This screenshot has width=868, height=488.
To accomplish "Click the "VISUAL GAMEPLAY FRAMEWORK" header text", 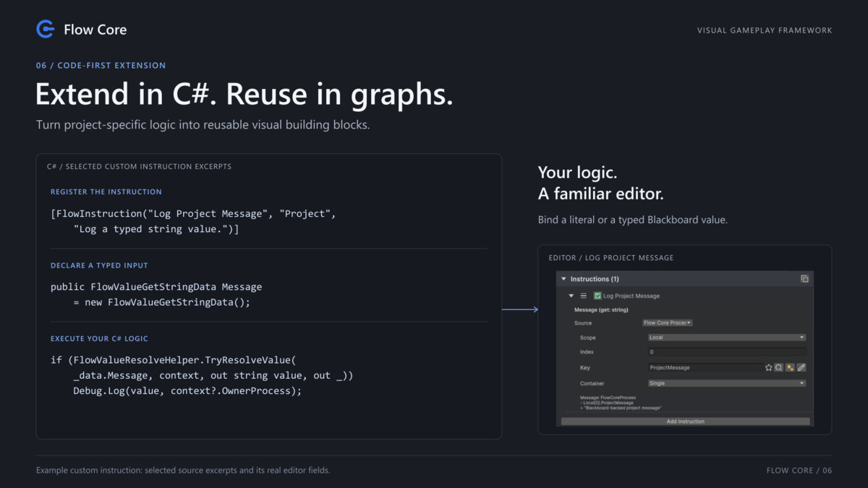I will pos(765,30).
